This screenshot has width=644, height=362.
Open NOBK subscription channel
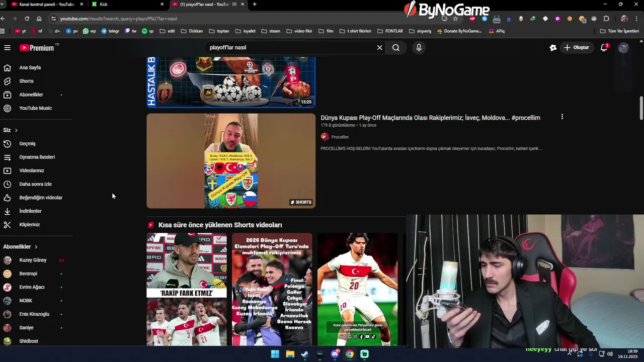[26, 301]
